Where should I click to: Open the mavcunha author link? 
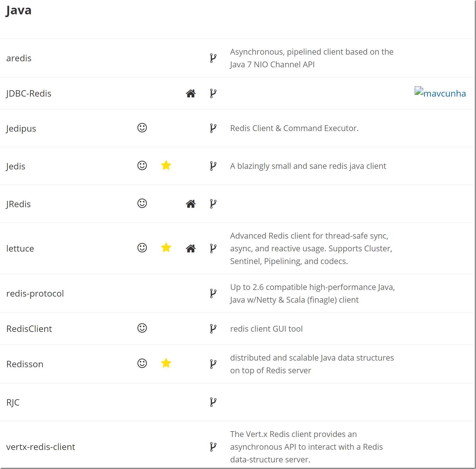tap(440, 93)
